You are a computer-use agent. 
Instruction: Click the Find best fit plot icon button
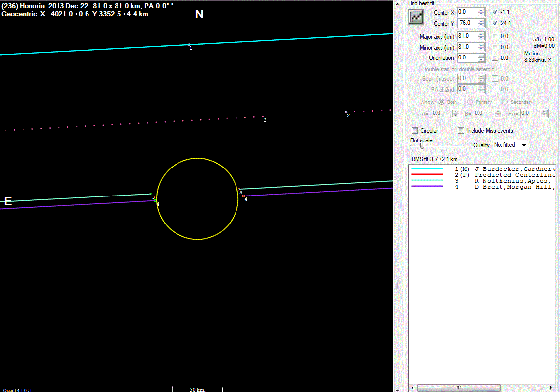(416, 17)
